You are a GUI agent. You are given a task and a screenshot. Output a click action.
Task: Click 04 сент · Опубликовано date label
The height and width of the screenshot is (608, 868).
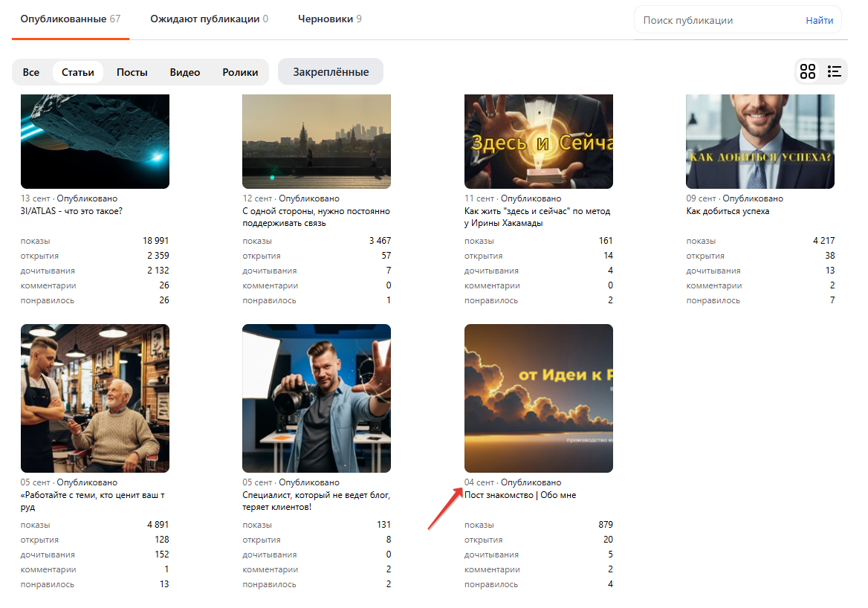coord(514,482)
